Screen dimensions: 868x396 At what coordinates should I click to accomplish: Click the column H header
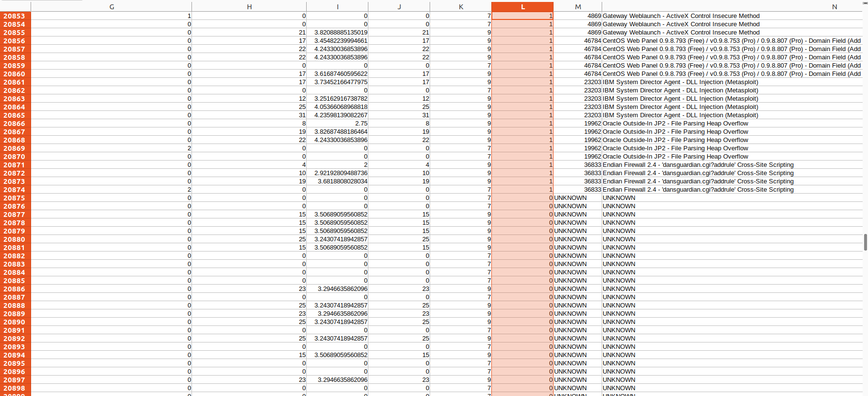pos(249,7)
